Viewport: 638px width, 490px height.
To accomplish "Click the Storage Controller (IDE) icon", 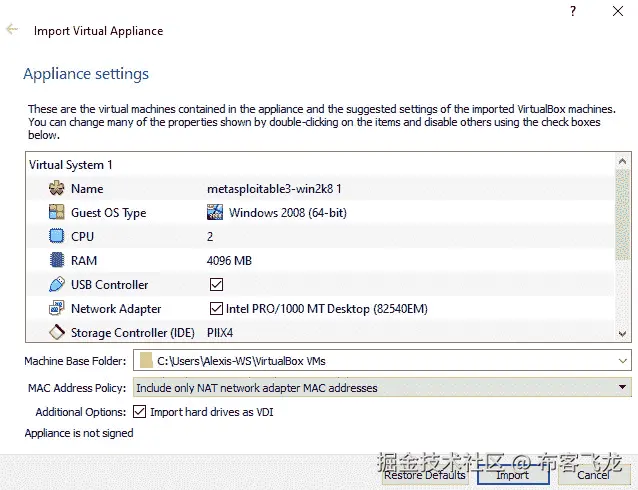I will pos(57,332).
